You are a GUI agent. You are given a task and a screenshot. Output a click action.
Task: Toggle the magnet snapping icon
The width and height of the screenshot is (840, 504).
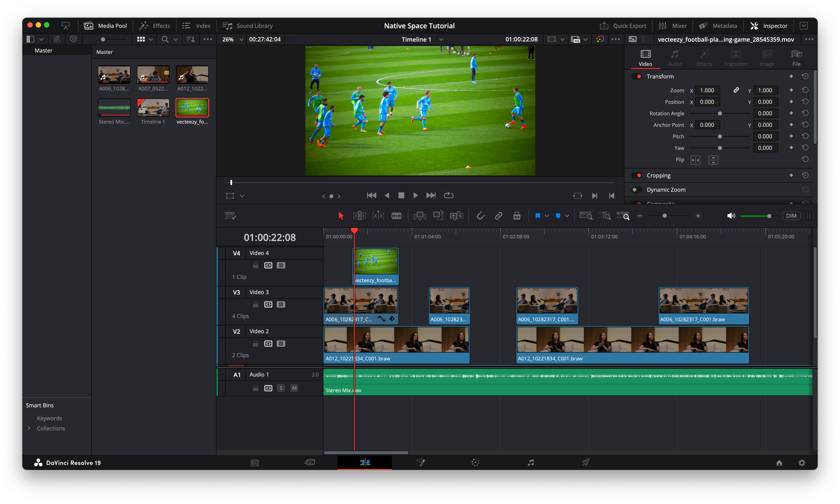click(x=480, y=216)
